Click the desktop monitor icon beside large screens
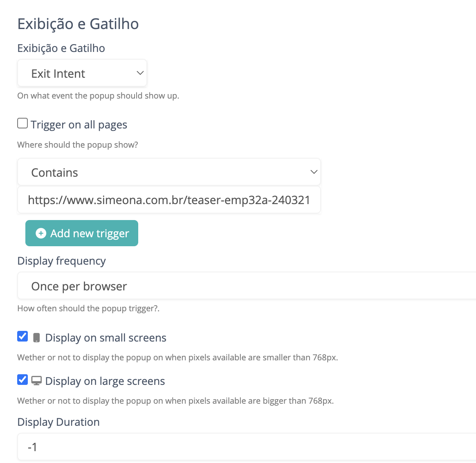The image size is (476, 463). tap(36, 381)
